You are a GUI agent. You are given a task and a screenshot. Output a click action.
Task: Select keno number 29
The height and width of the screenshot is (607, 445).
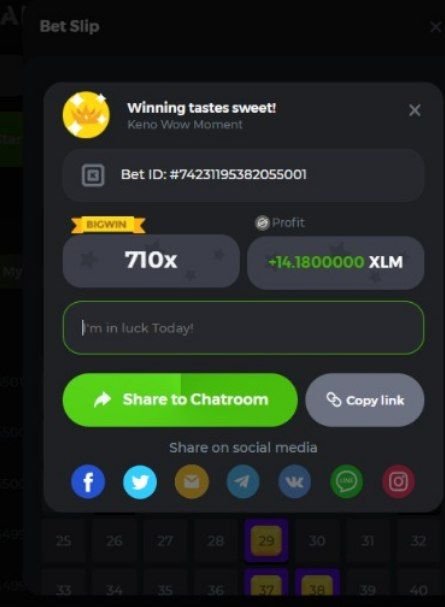[266, 540]
